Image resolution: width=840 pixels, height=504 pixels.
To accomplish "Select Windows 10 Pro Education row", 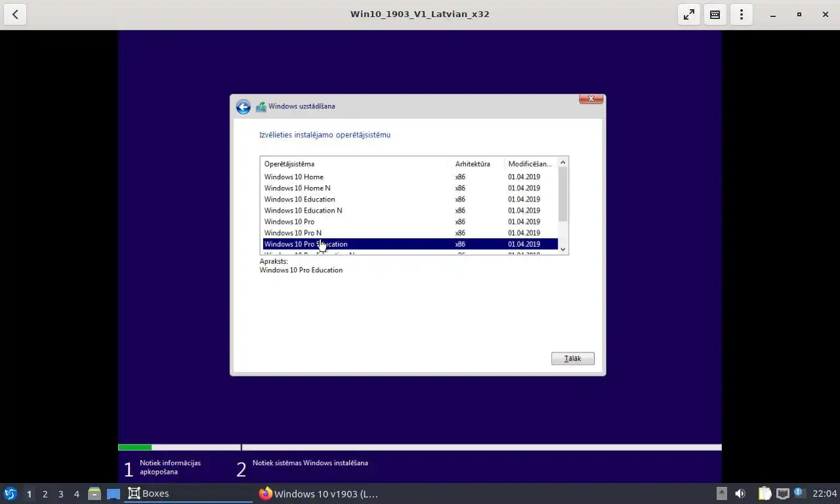I will (x=410, y=244).
